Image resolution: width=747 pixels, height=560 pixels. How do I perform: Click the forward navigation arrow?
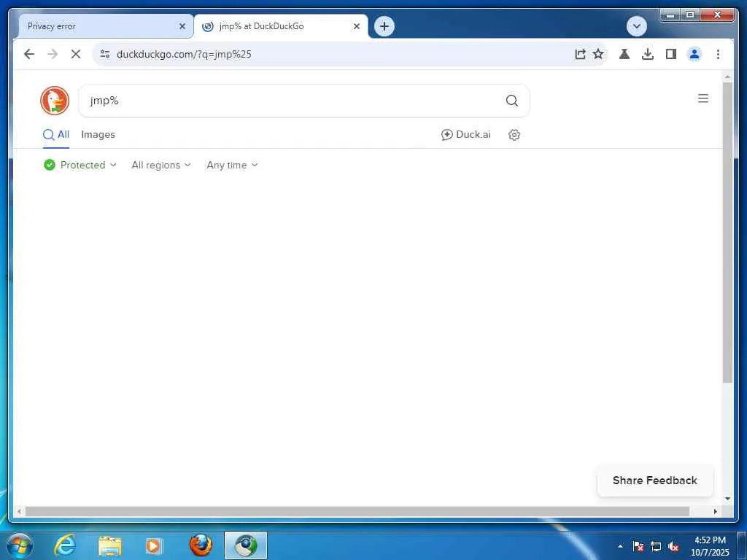click(53, 54)
